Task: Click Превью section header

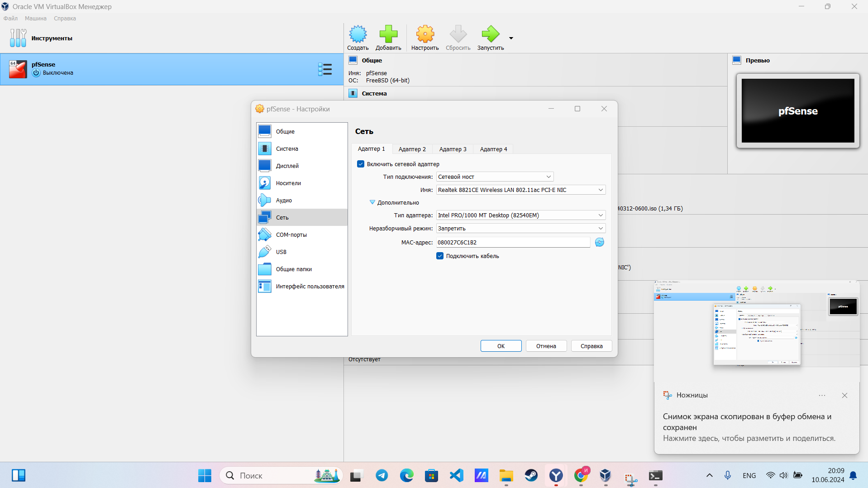Action: tap(757, 60)
